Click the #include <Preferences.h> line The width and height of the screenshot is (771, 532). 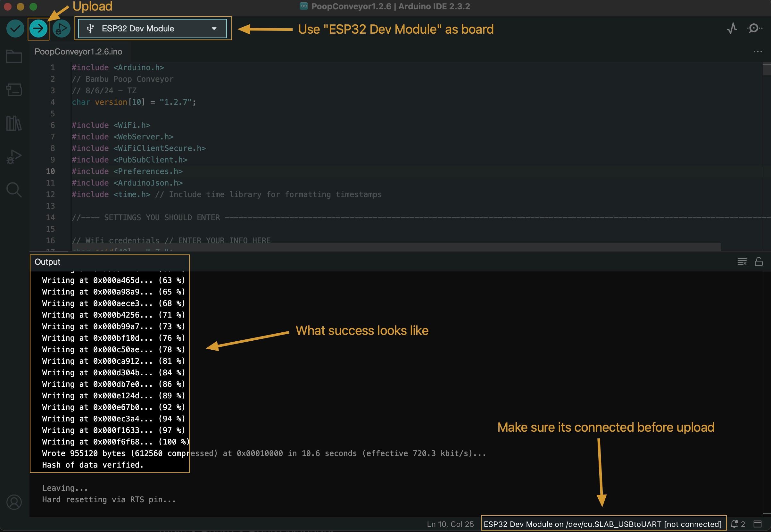coord(127,171)
